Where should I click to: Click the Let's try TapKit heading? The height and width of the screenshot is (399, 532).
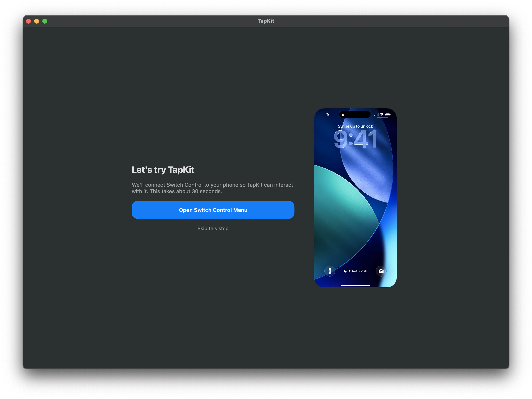coord(163,170)
